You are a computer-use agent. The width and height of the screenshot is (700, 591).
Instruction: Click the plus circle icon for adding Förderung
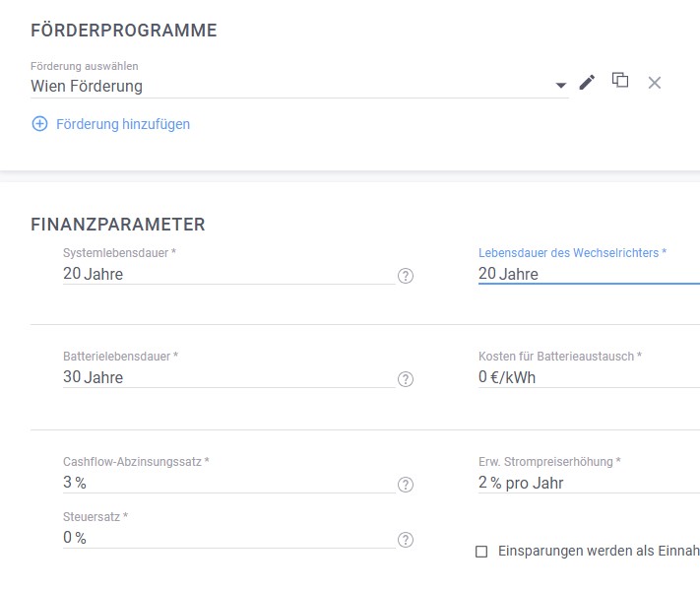[39, 124]
